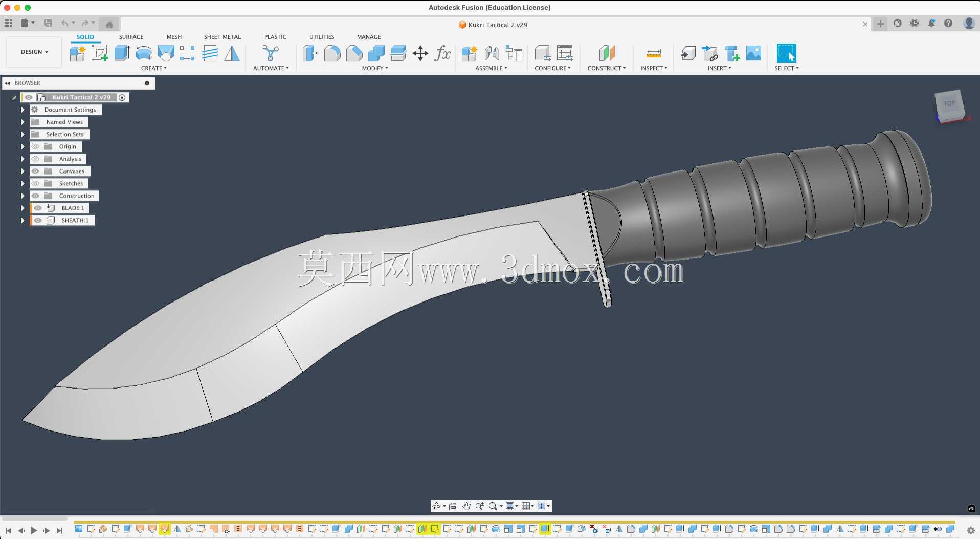Click the Home button in toolbar
The width and height of the screenshot is (980, 539).
[x=109, y=24]
